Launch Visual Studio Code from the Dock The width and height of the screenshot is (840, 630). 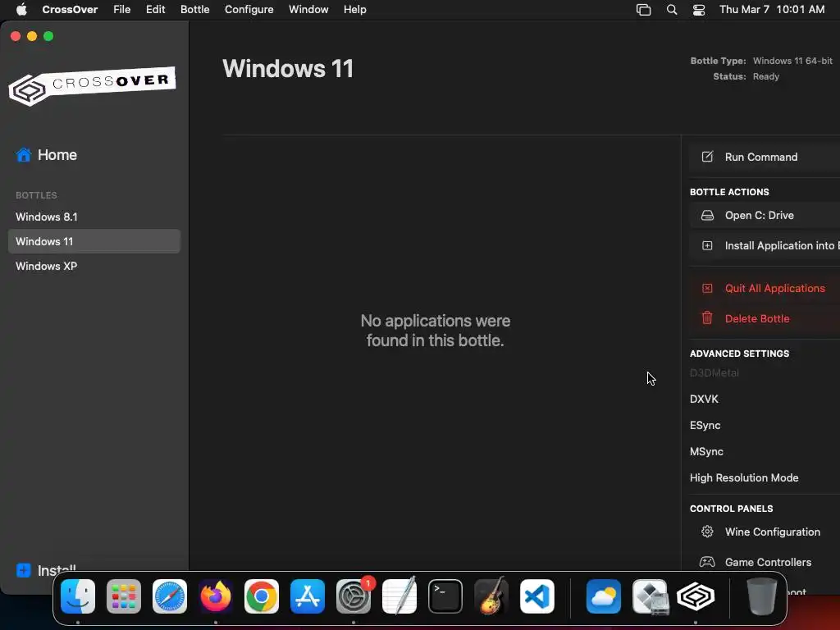pyautogui.click(x=536, y=596)
